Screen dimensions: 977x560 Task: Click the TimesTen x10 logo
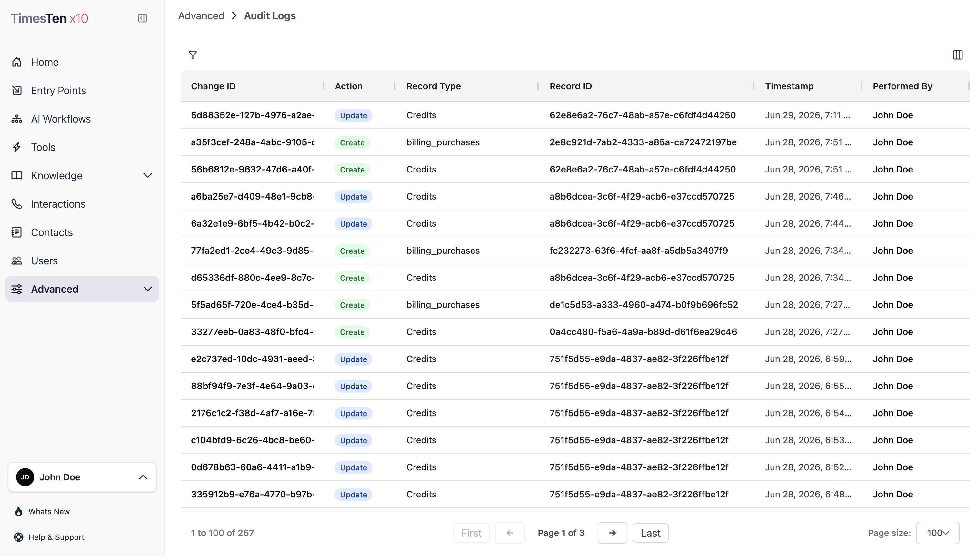49,18
